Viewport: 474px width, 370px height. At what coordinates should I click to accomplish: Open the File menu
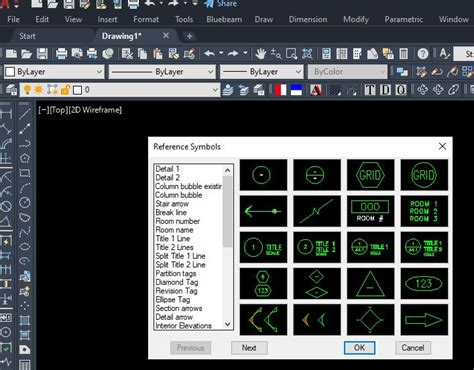[13, 19]
